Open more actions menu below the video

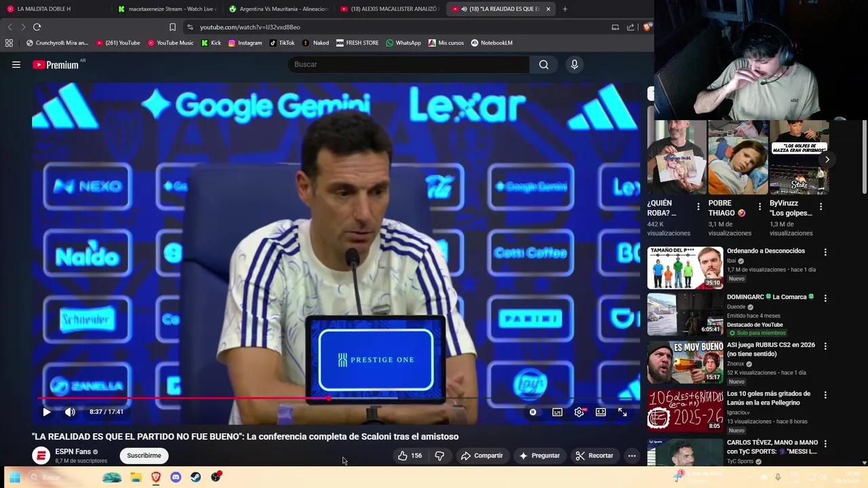632,455
